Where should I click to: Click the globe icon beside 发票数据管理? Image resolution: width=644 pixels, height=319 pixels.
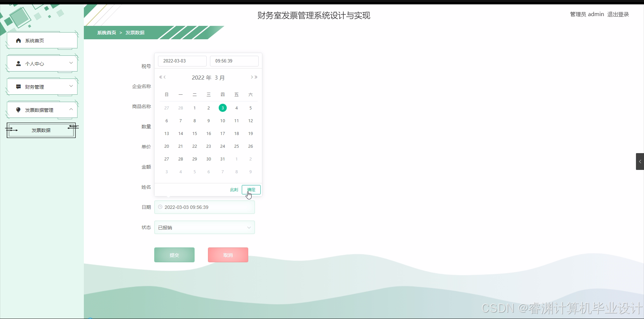point(18,110)
